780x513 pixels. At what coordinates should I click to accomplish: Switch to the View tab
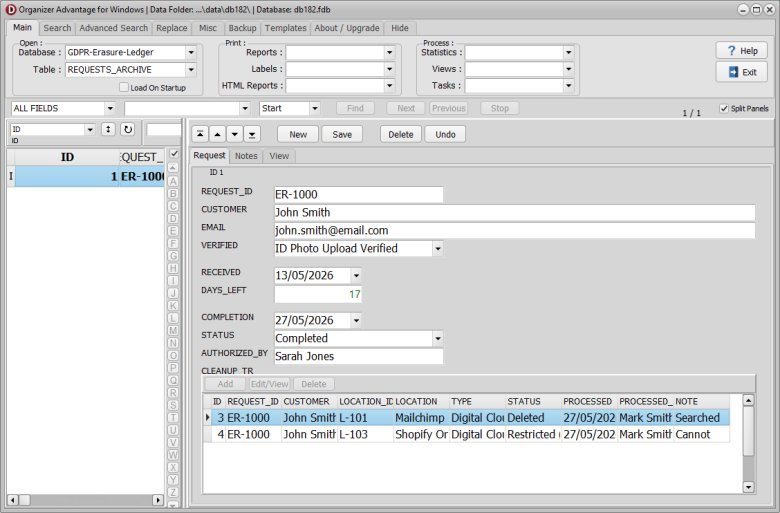tap(279, 156)
